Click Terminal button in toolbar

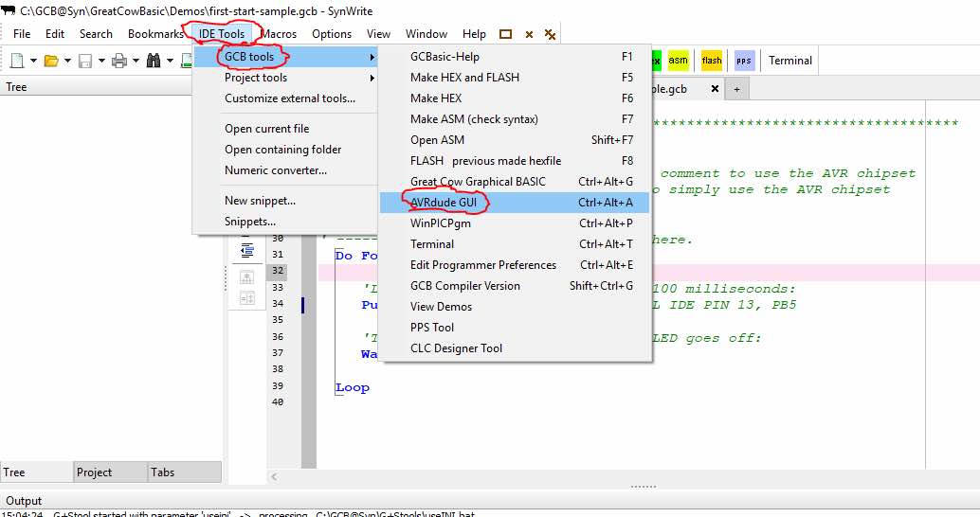[790, 61]
